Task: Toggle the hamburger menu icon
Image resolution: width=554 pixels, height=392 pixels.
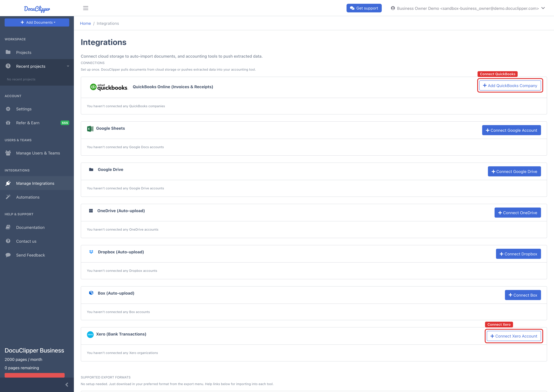Action: [86, 8]
